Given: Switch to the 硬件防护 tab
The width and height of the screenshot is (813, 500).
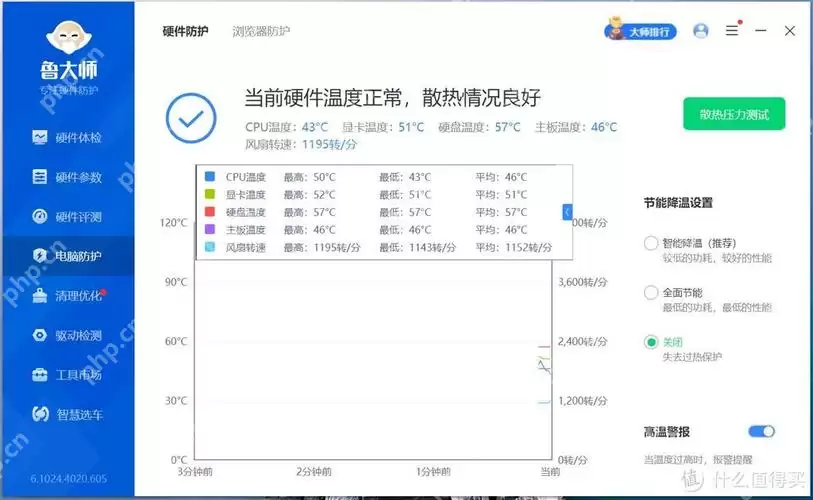Looking at the screenshot, I should click(185, 31).
